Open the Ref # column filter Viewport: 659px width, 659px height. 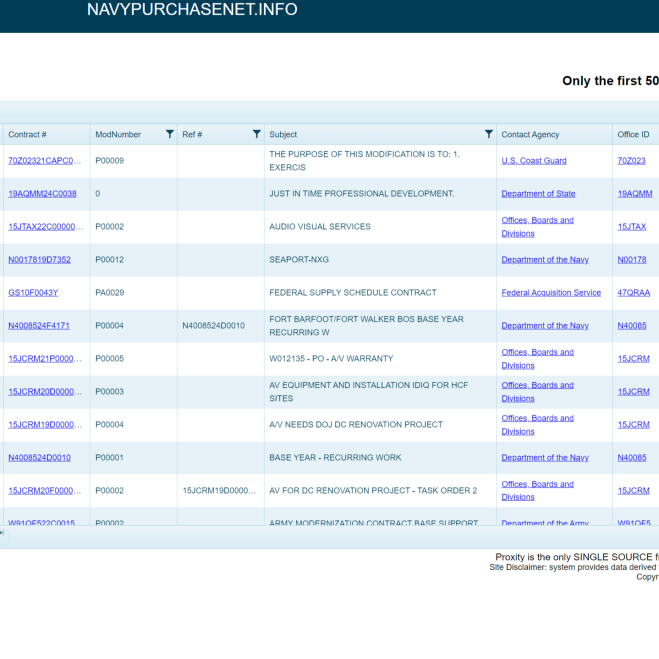[256, 134]
